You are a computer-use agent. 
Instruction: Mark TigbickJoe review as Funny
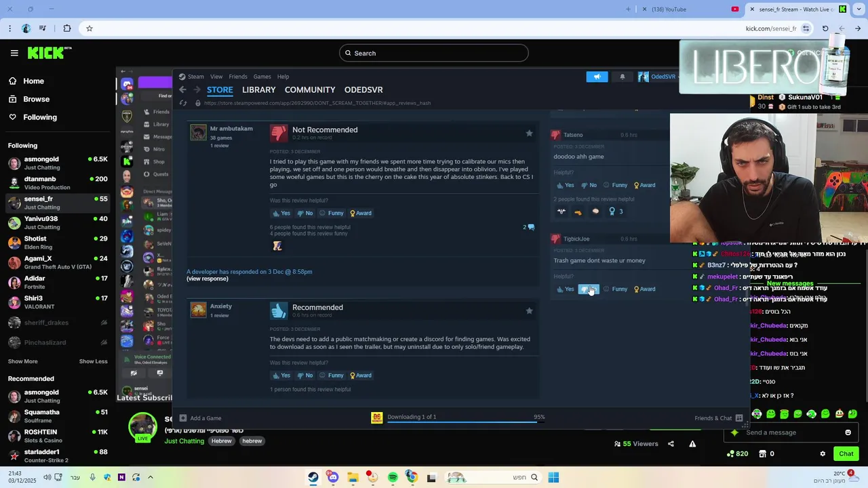point(616,289)
